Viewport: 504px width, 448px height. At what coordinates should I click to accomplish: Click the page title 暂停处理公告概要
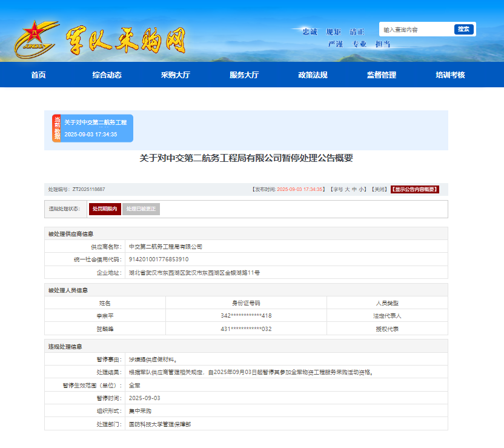tap(246, 158)
